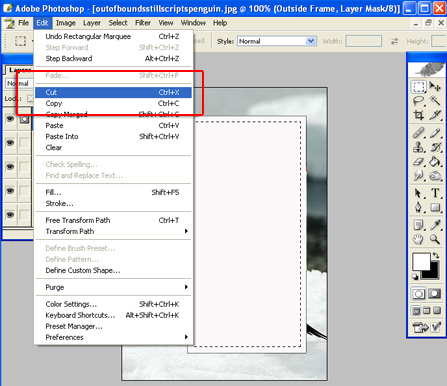Screen dimensions: 447x386
Task: Open the File menu
Action: (23, 23)
